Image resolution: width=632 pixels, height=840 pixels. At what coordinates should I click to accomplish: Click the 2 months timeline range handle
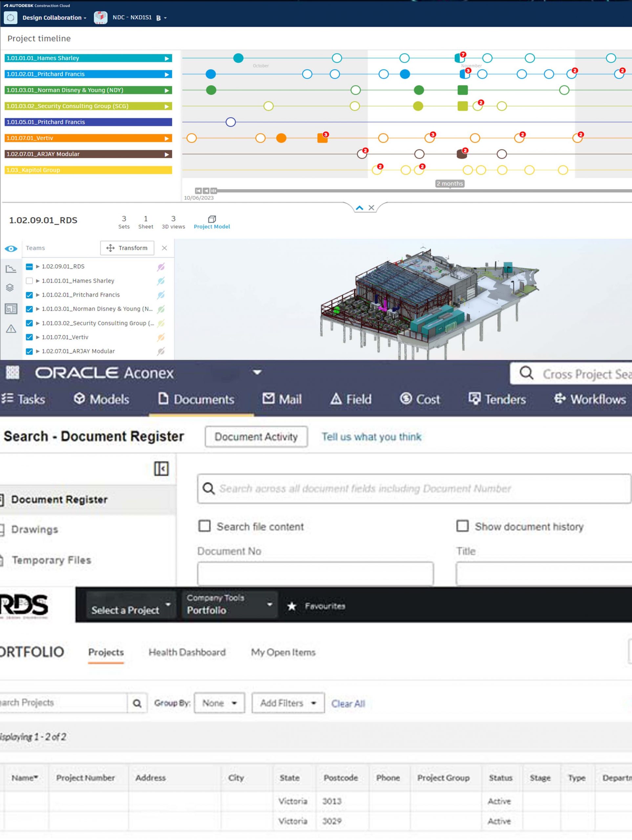(450, 183)
